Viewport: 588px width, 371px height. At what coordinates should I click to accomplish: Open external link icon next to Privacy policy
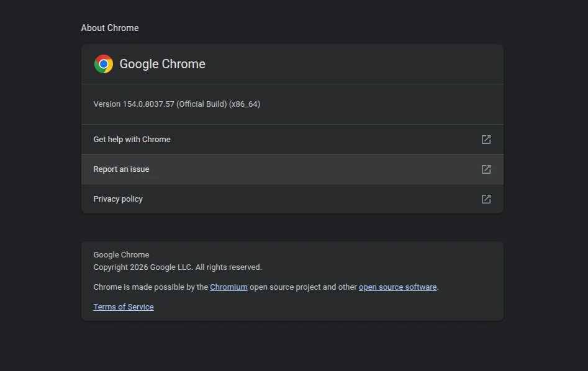point(486,199)
